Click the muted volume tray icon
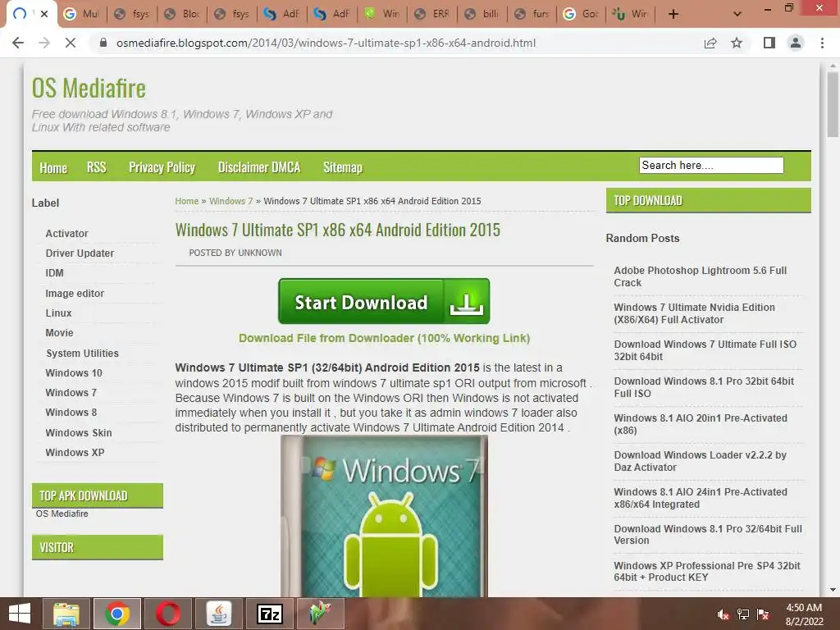The height and width of the screenshot is (630, 840). pos(724,614)
